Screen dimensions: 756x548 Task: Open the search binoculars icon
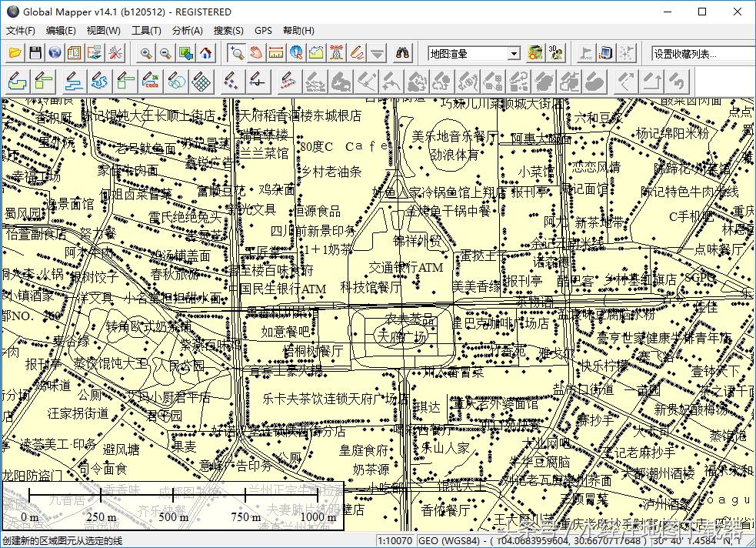coord(403,53)
